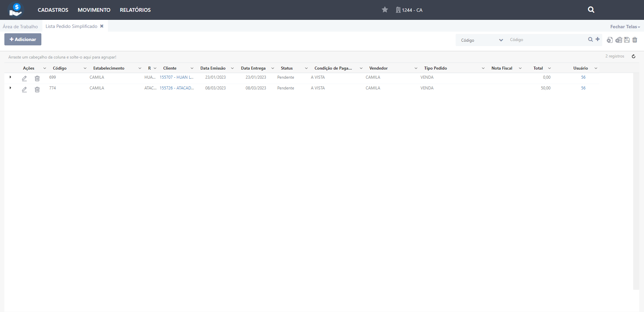Open the Status column menu arrow
The image size is (644, 312).
[x=306, y=68]
